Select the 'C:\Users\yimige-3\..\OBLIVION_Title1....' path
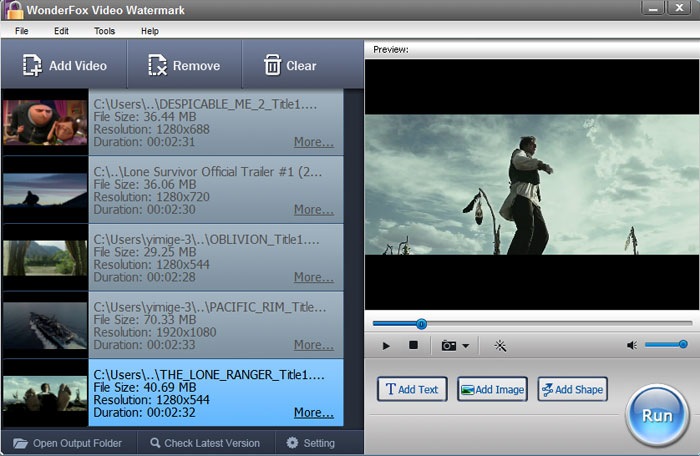 pos(206,239)
